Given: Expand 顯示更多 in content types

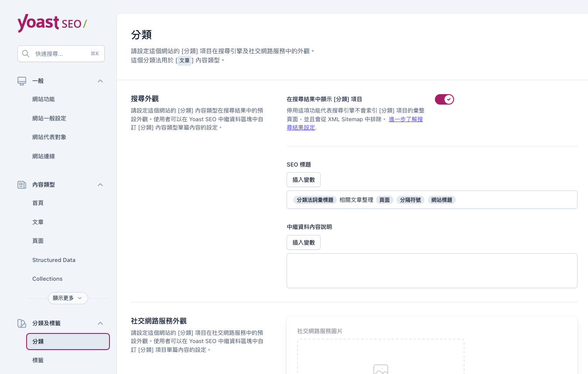Looking at the screenshot, I should [x=68, y=298].
